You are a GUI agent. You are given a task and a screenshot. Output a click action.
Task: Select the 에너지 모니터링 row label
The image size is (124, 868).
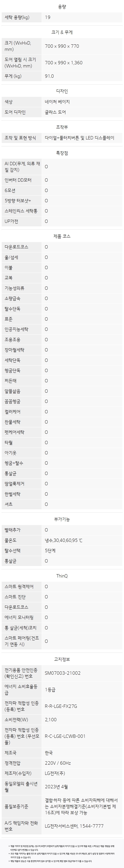(x=19, y=617)
